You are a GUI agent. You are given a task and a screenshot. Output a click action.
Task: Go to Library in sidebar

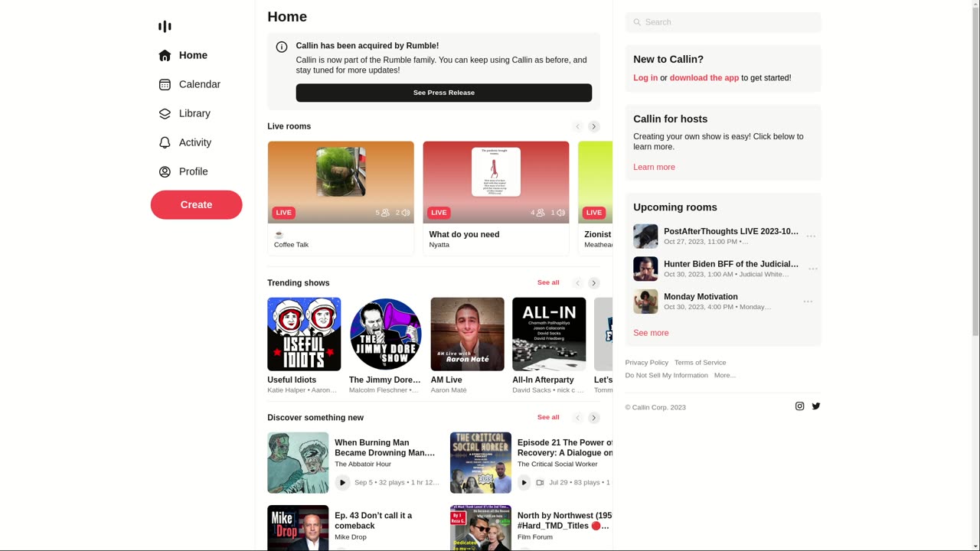[x=185, y=113]
